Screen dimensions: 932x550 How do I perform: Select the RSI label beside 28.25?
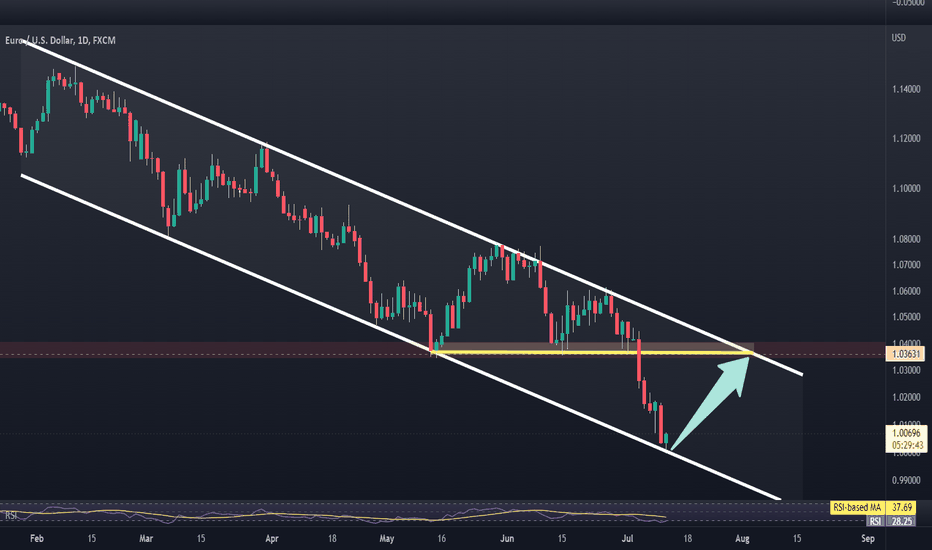pos(875,521)
